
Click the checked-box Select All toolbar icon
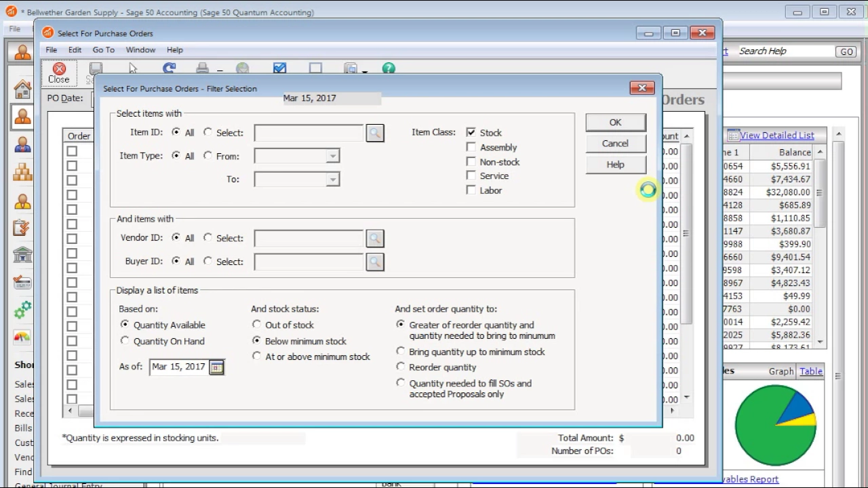[x=279, y=68]
